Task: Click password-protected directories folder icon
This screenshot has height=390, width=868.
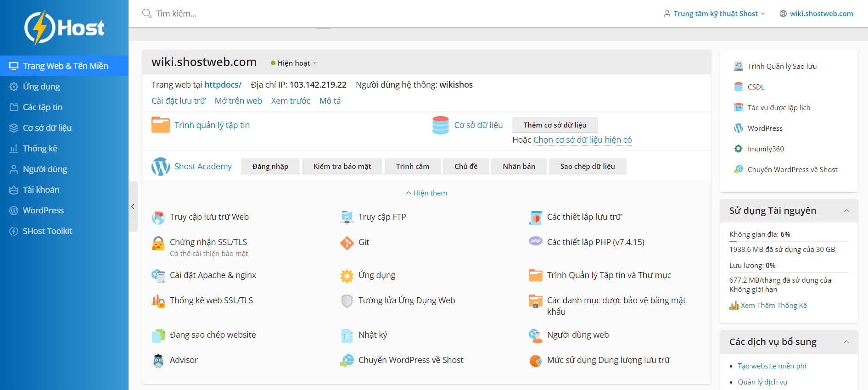Action: pyautogui.click(x=535, y=301)
